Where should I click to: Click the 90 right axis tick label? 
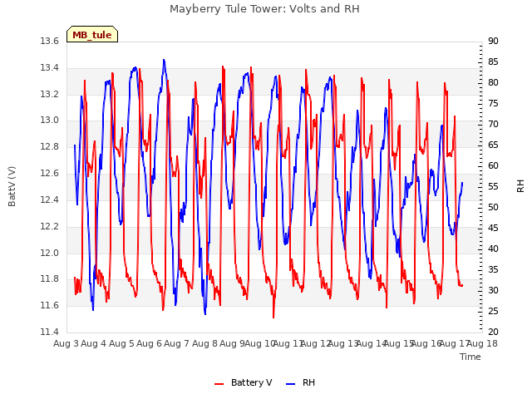pos(493,42)
